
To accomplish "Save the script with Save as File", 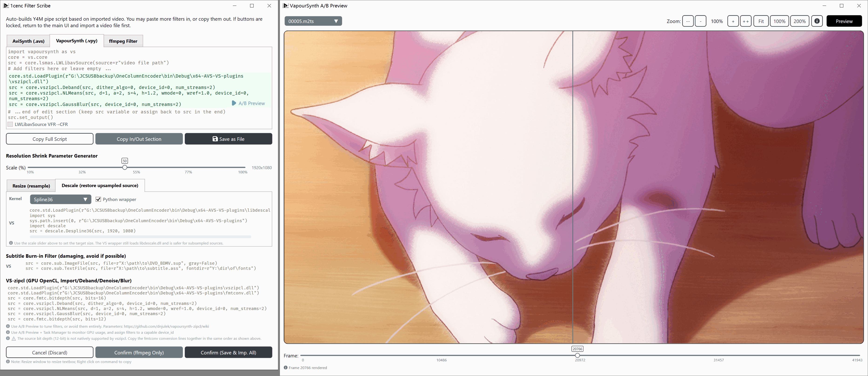I will (228, 139).
